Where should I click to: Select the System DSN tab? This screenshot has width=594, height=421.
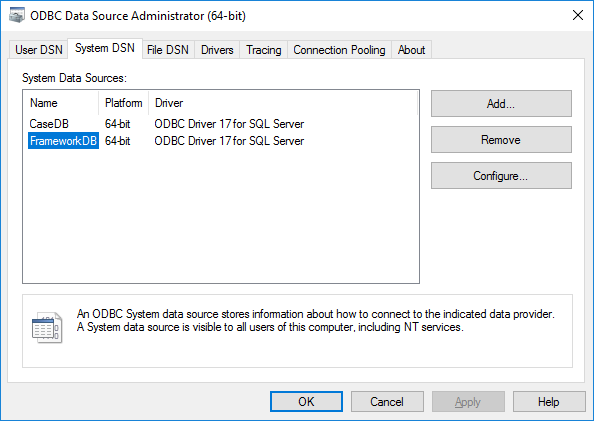click(x=105, y=48)
